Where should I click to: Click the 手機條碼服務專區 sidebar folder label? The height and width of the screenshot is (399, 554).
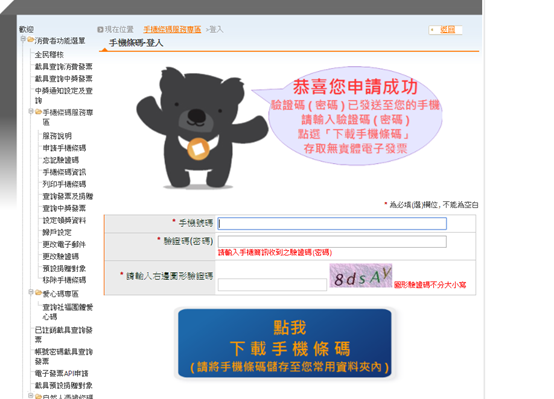click(68, 117)
